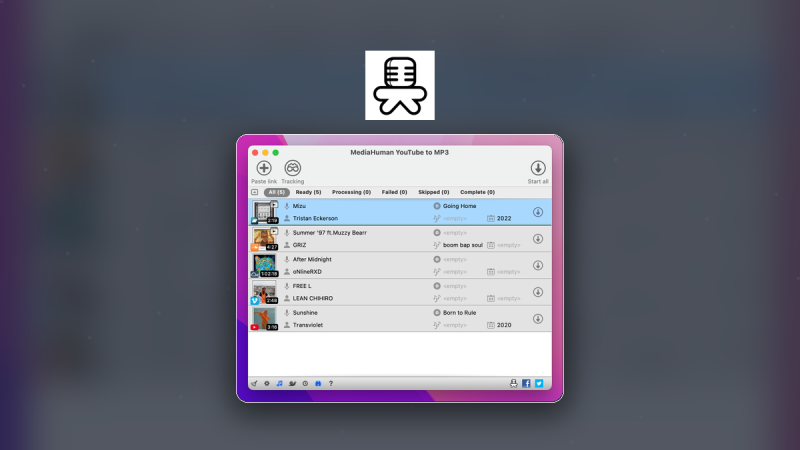Click the disc album icon beside Going Home

point(437,206)
